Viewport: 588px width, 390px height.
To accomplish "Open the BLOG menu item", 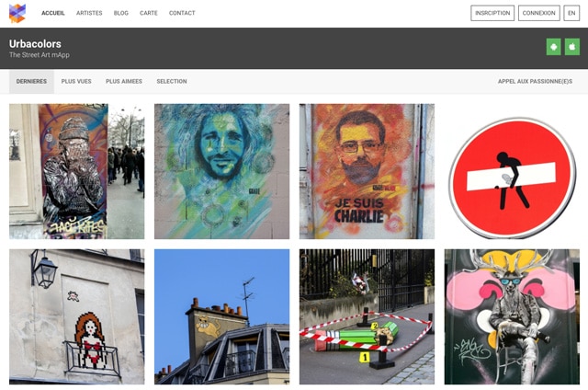I will pyautogui.click(x=120, y=13).
